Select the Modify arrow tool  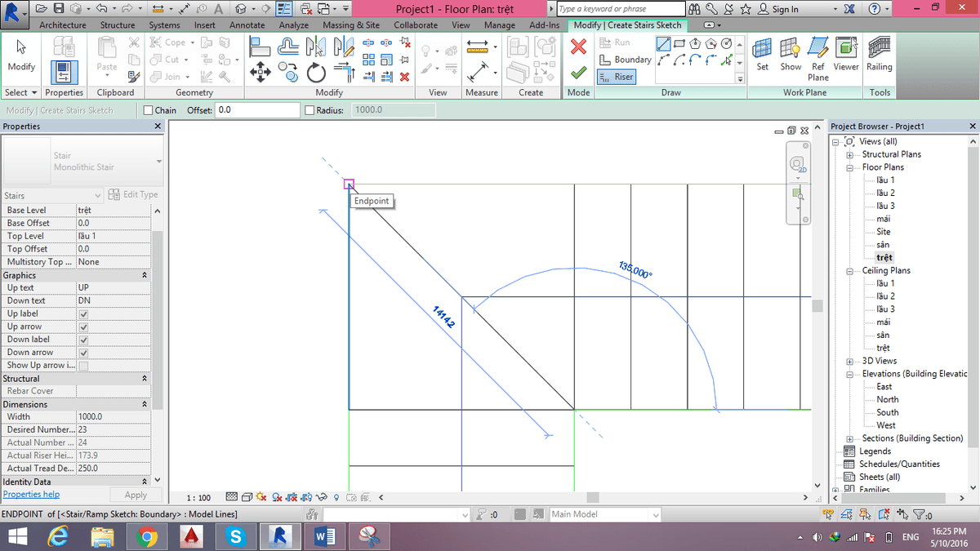click(21, 54)
